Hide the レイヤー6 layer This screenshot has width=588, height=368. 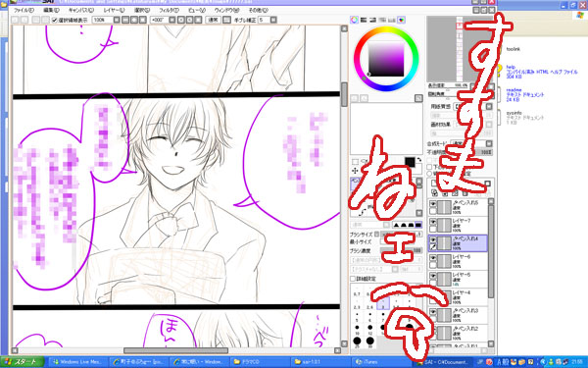tap(433, 257)
